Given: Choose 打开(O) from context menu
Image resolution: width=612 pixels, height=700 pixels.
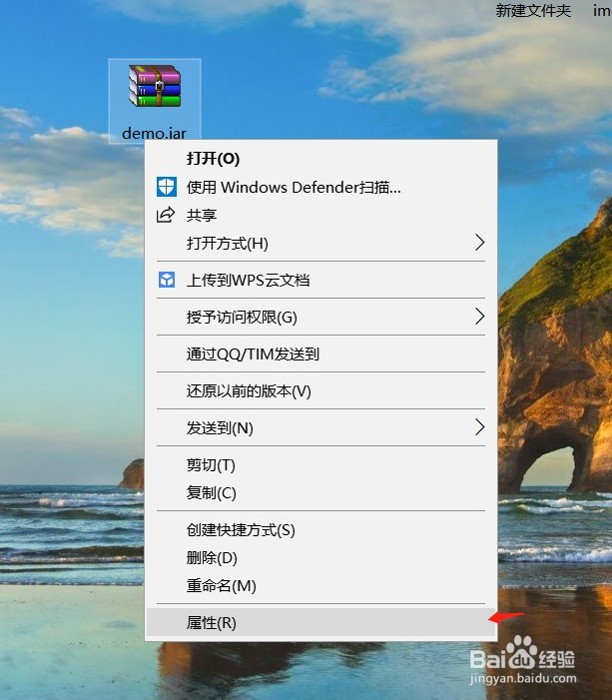Looking at the screenshot, I should coord(320,159).
